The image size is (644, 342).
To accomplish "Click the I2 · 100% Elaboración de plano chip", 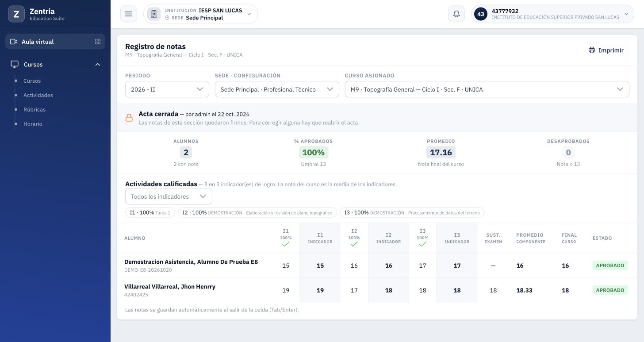I will coord(257,213).
